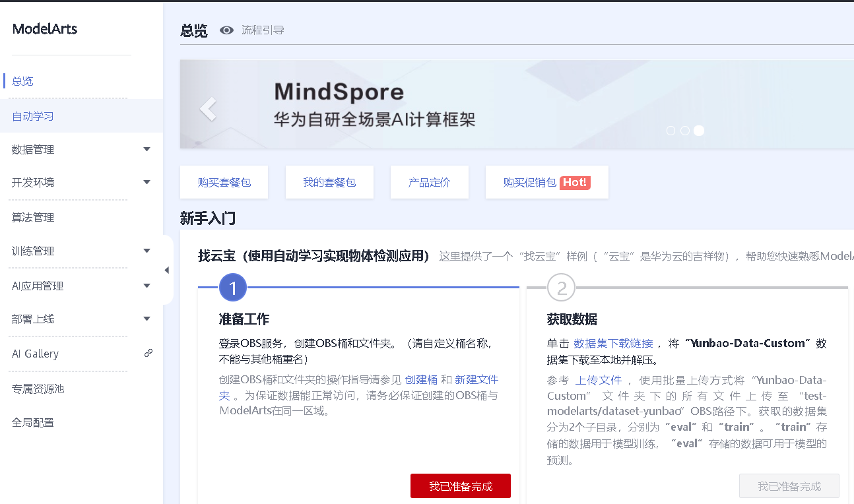The width and height of the screenshot is (854, 504).
Task: Expand the 部署上线 menu arrow
Action: (x=147, y=319)
